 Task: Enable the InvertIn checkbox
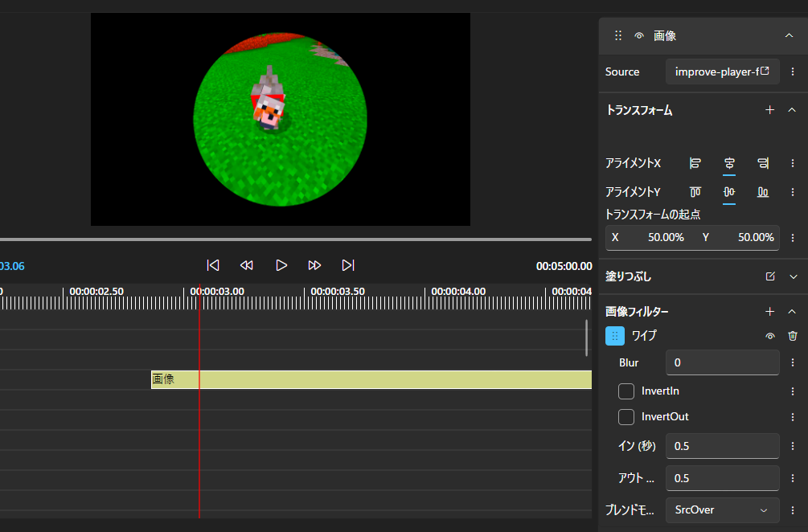626,391
